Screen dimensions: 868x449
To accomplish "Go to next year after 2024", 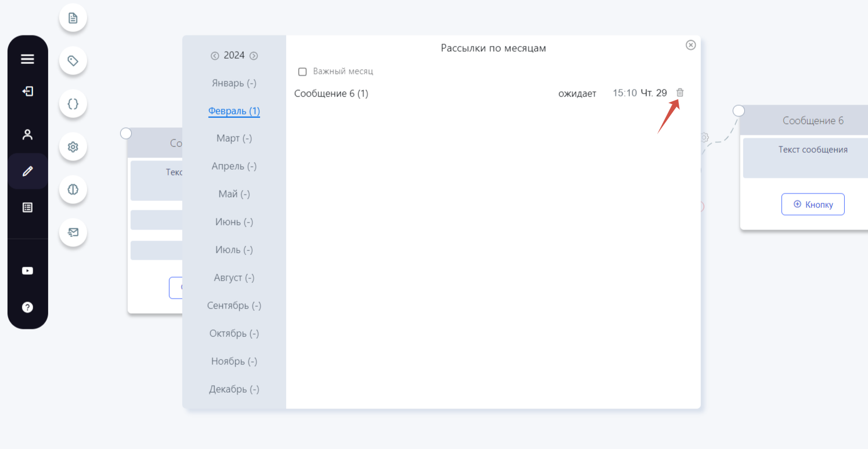I will point(254,56).
